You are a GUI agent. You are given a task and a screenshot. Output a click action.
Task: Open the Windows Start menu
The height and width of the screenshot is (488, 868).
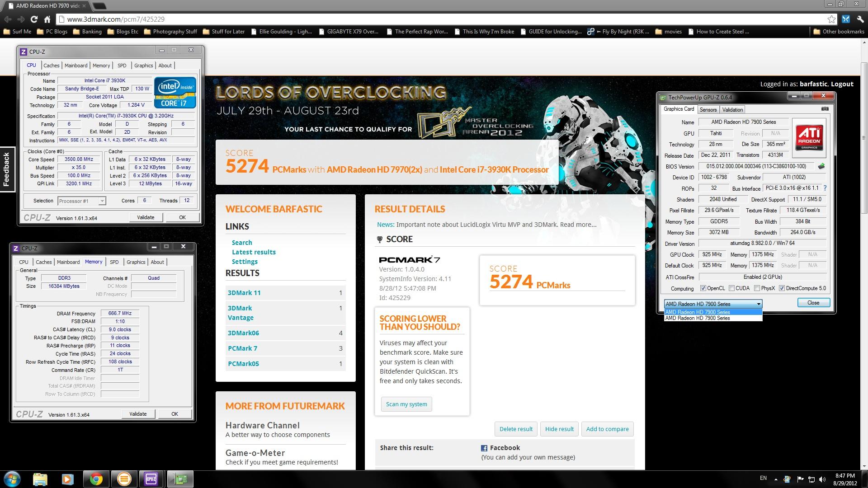[x=12, y=479]
